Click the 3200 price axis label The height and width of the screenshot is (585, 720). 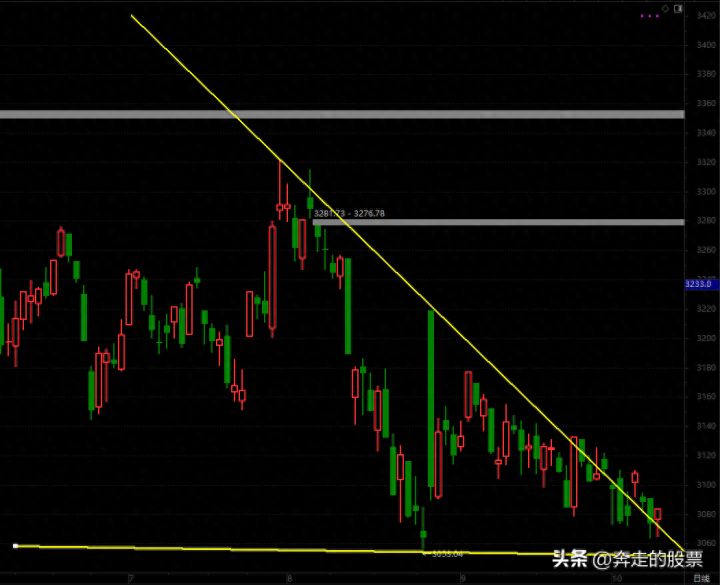[706, 338]
